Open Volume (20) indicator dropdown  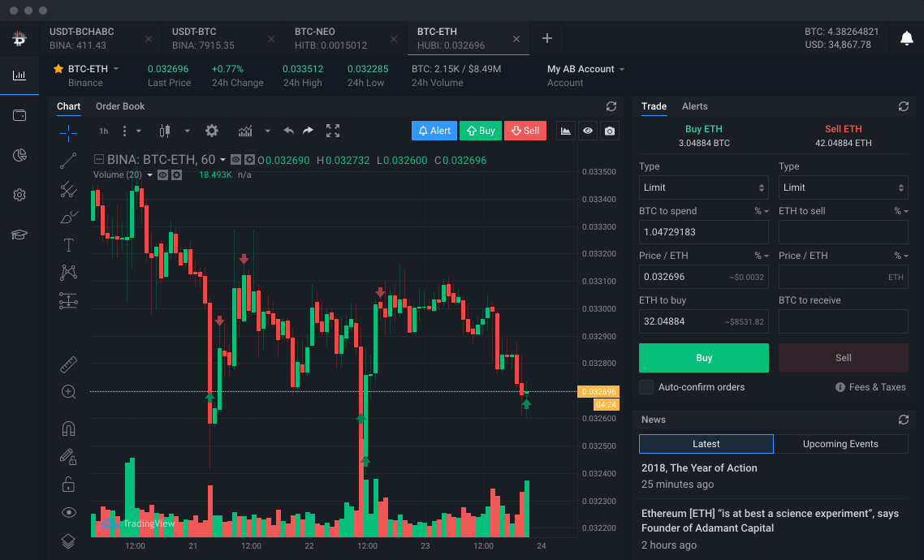click(x=149, y=174)
